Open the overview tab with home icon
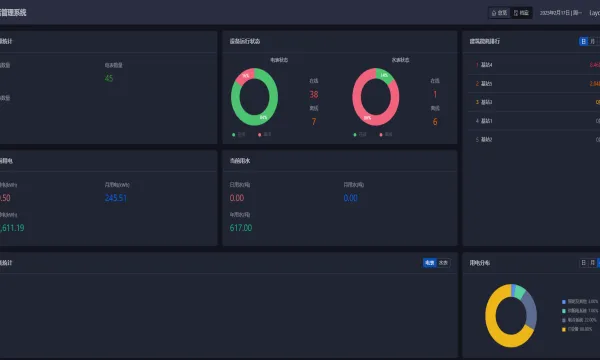The image size is (600, 360). [x=499, y=13]
